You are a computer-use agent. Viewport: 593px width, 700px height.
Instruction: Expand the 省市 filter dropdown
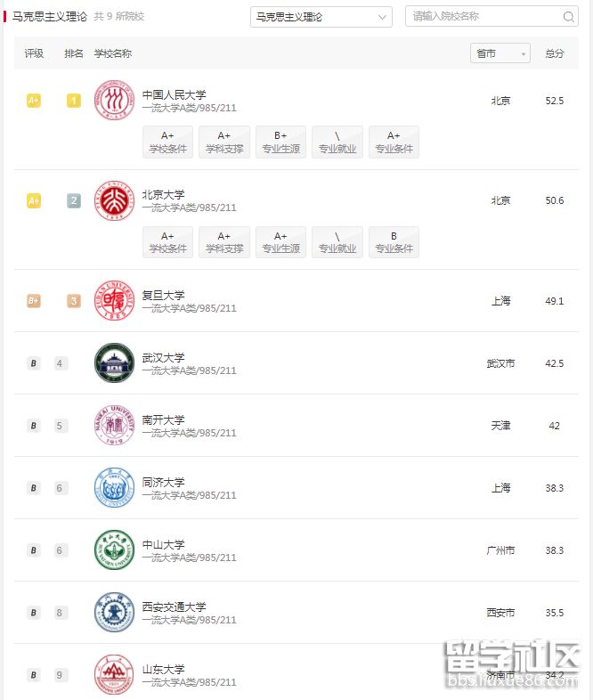[500, 53]
